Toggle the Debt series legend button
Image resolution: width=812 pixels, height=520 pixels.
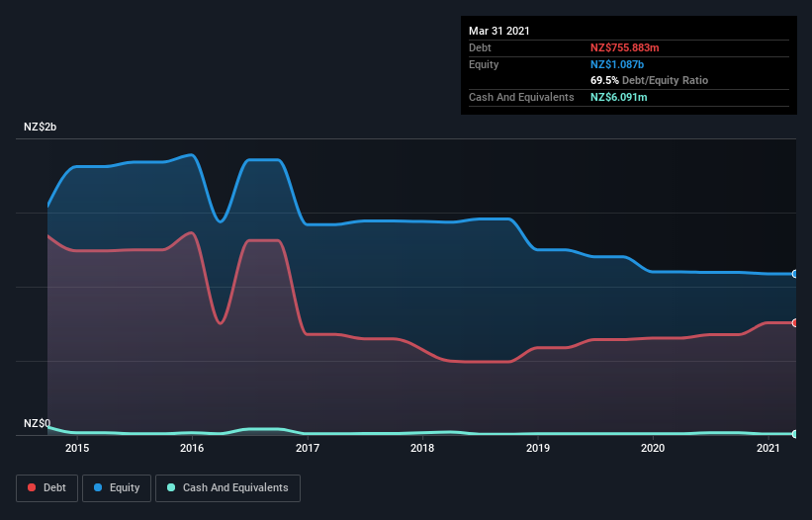click(x=46, y=488)
